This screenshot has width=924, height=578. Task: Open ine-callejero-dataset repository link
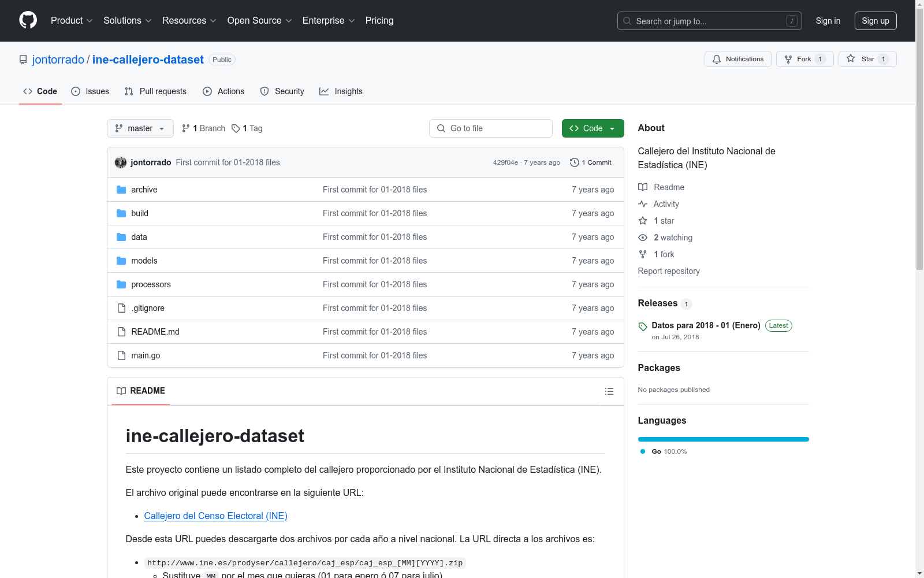148,60
